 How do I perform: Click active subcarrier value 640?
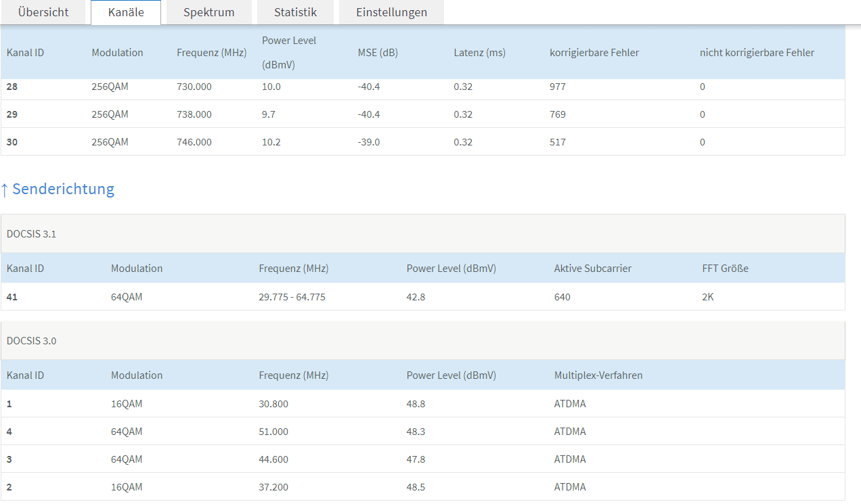pyautogui.click(x=562, y=296)
